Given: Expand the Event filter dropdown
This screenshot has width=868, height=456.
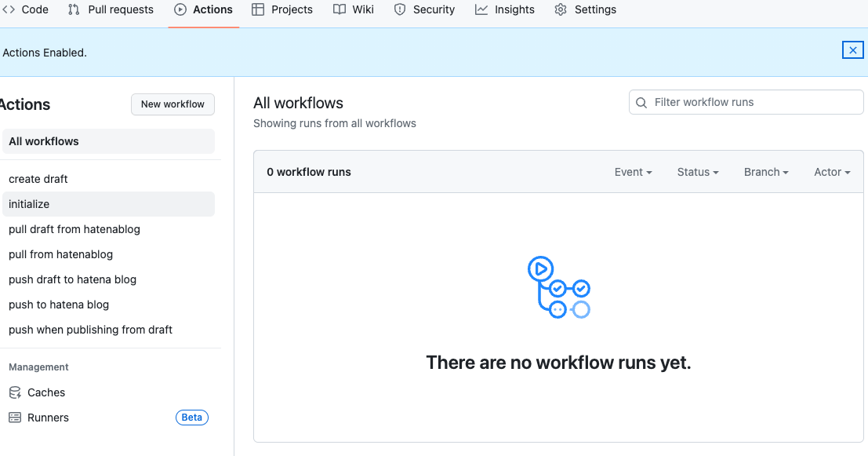Looking at the screenshot, I should coord(634,172).
